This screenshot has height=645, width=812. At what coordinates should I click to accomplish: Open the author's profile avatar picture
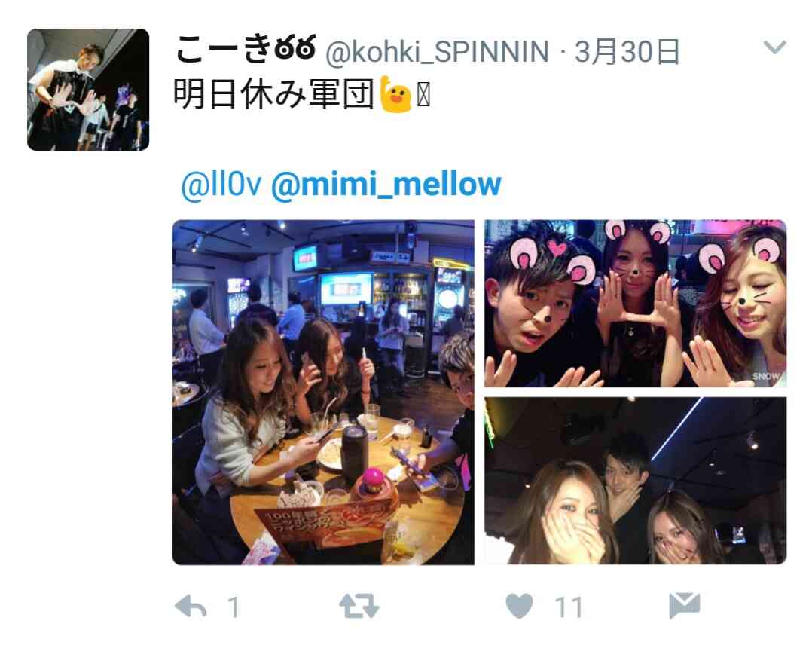(88, 90)
